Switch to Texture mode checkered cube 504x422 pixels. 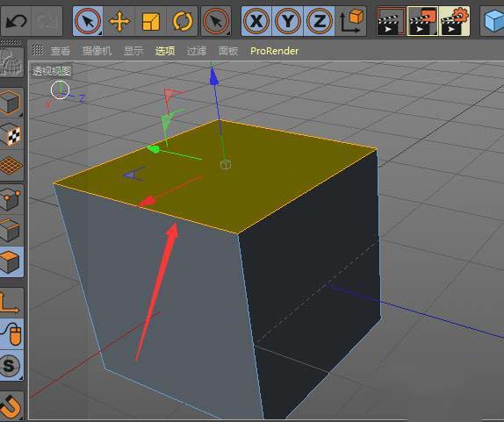click(x=11, y=134)
